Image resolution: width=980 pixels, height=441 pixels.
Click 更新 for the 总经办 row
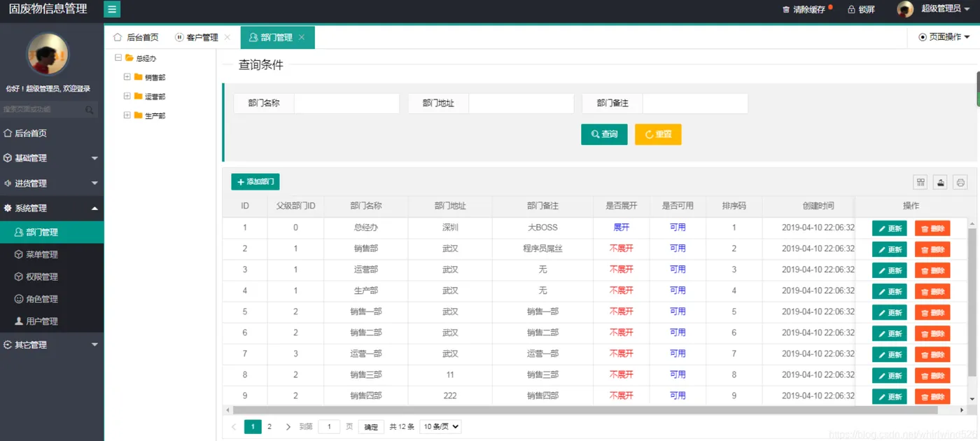(890, 229)
